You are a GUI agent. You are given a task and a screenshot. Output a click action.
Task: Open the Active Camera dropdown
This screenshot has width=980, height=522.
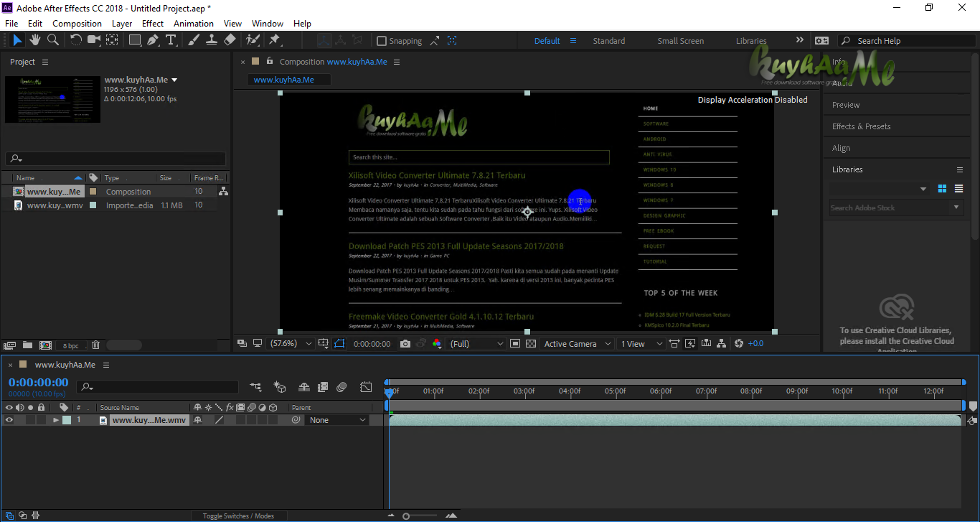click(x=577, y=344)
